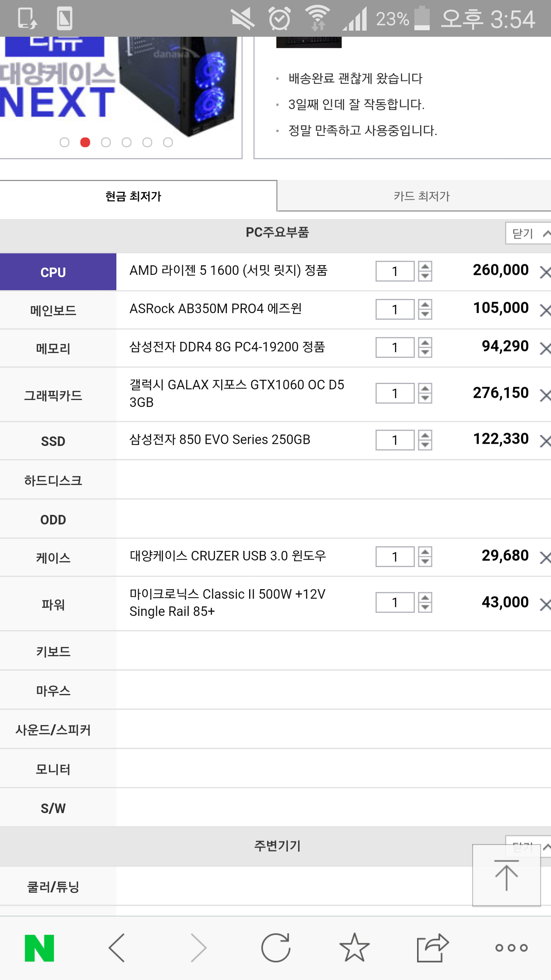Select the 마우스 category
551x980 pixels.
click(x=58, y=690)
